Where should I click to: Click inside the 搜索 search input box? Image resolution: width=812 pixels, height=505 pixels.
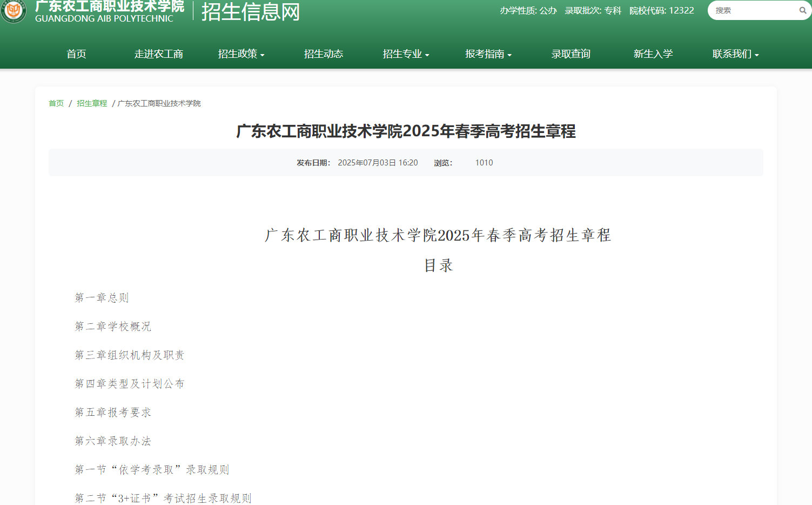(x=754, y=10)
